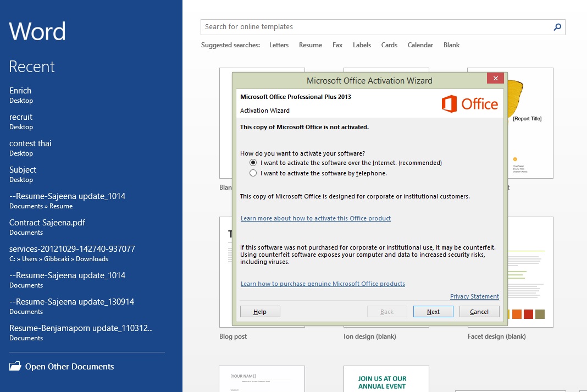
Task: Select the Join Us At Our Annual Event template
Action: pos(386,379)
